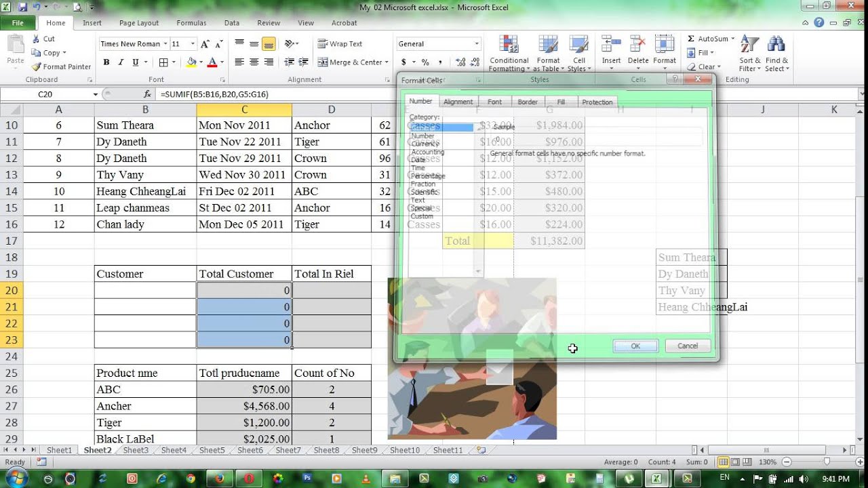The image size is (868, 488).
Task: Open Conditional Formatting
Action: pos(509,54)
